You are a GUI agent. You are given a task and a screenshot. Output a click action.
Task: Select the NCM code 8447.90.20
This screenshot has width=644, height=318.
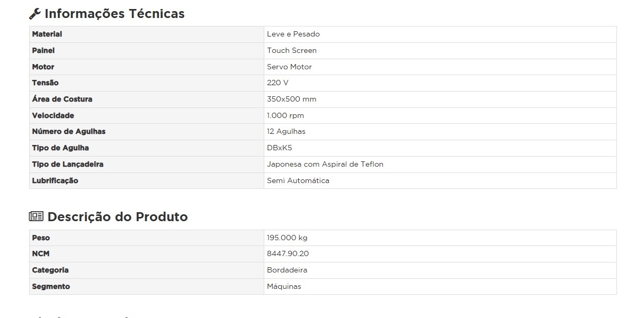click(x=288, y=254)
